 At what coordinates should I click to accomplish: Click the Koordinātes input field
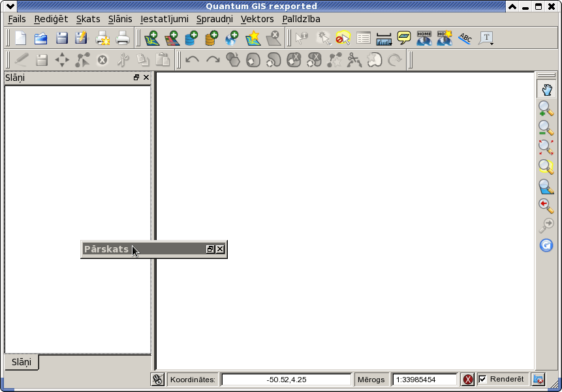click(x=287, y=380)
